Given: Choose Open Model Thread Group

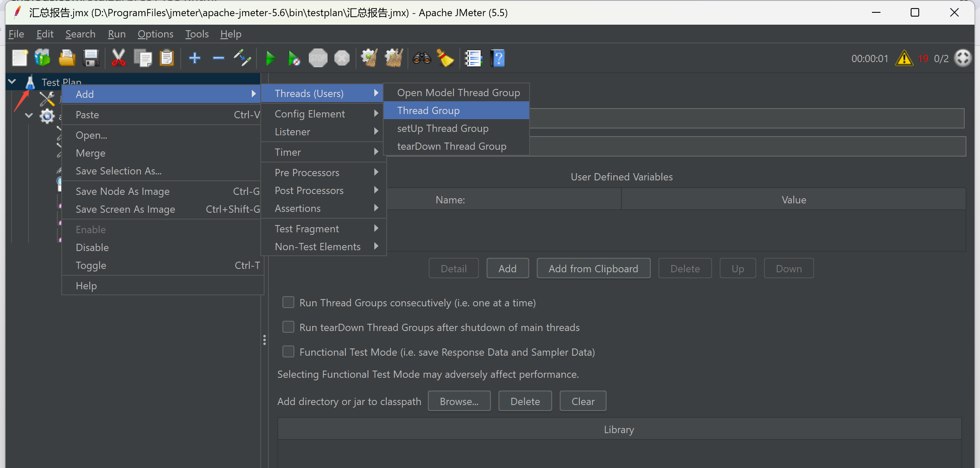Looking at the screenshot, I should pyautogui.click(x=456, y=92).
